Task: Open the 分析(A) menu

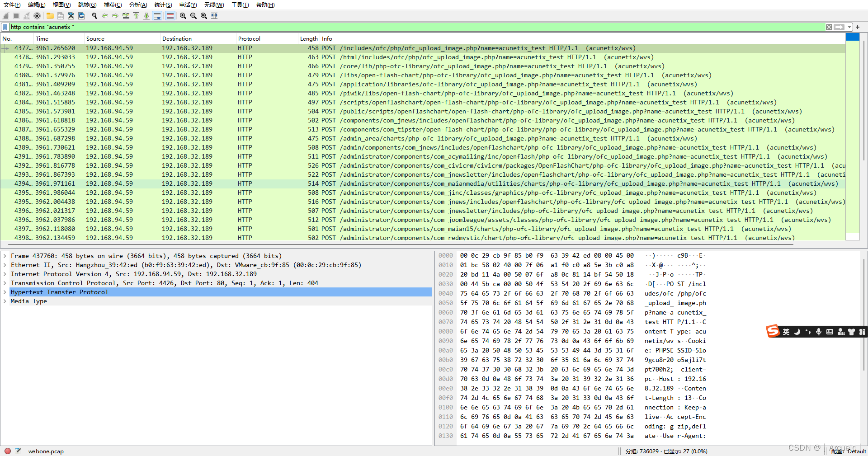Action: click(138, 5)
